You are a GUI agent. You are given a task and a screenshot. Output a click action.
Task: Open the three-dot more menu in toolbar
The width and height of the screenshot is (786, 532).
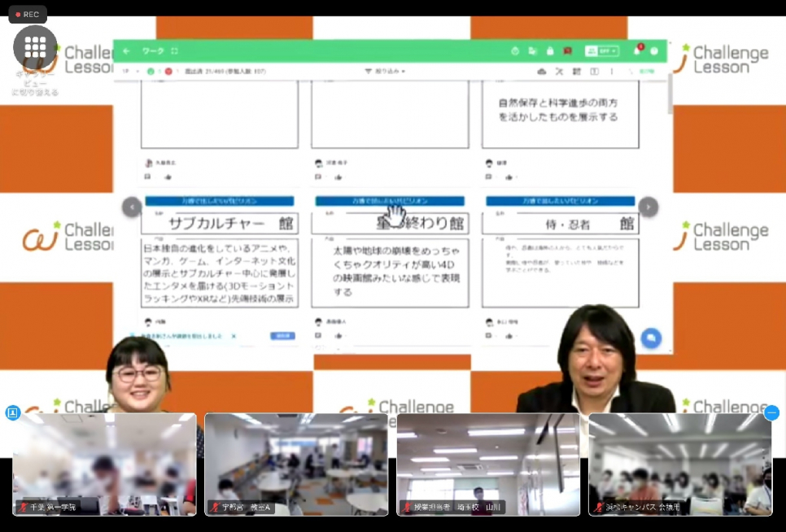pos(612,72)
